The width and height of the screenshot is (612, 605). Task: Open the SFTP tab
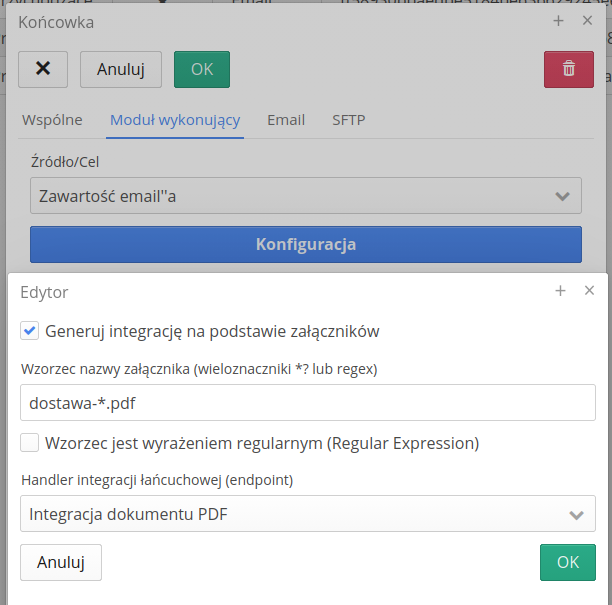tap(348, 120)
